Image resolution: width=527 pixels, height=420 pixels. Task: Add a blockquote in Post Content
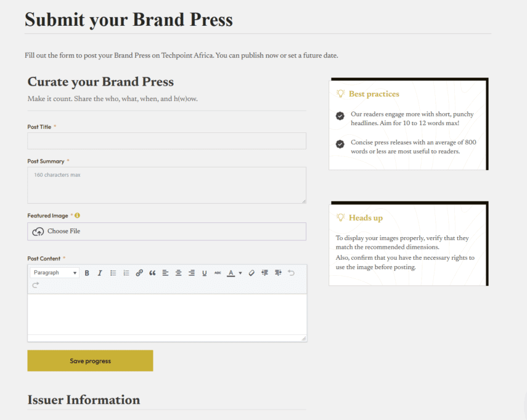(x=152, y=273)
